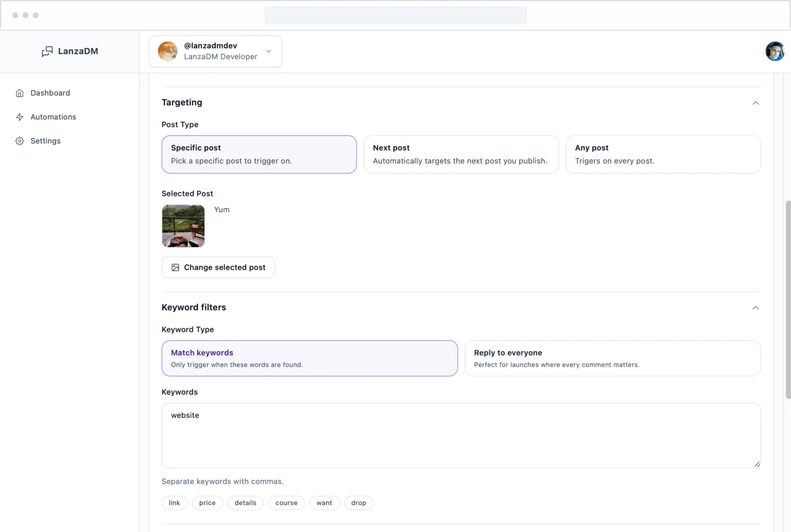791x532 pixels.
Task: Collapse the Targeting section
Action: point(755,103)
